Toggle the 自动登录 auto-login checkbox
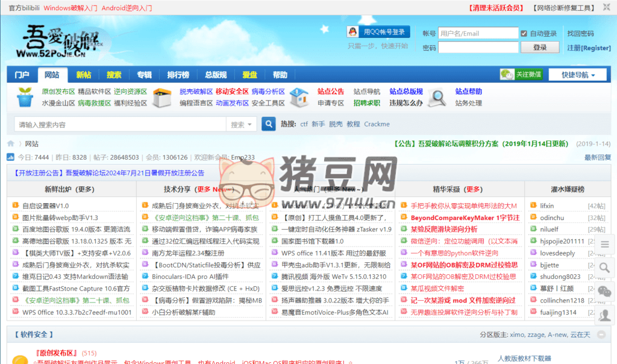Viewport: 617px width, 364px height. point(525,34)
